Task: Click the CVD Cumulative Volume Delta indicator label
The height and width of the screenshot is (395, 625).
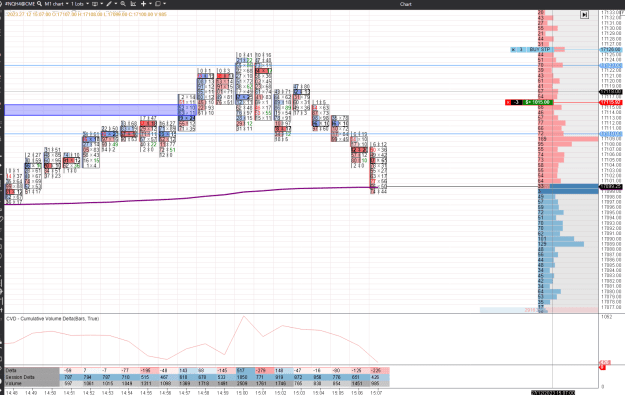Action: (x=52, y=318)
